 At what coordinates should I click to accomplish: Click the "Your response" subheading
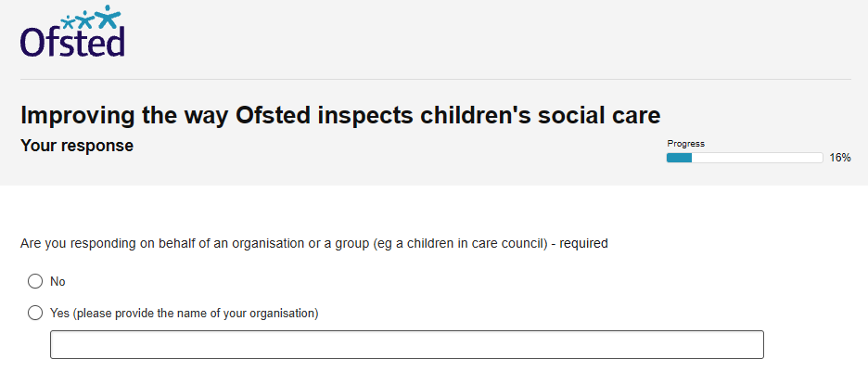tap(77, 146)
